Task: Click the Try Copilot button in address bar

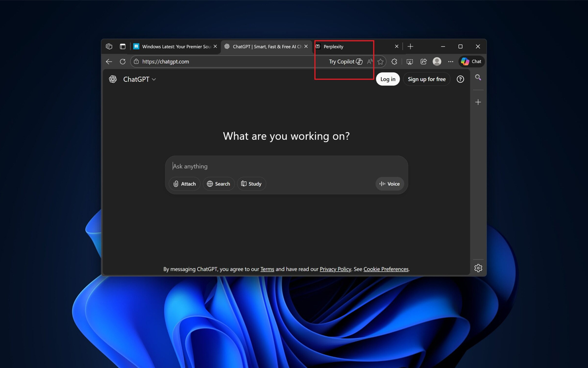Action: pos(345,62)
